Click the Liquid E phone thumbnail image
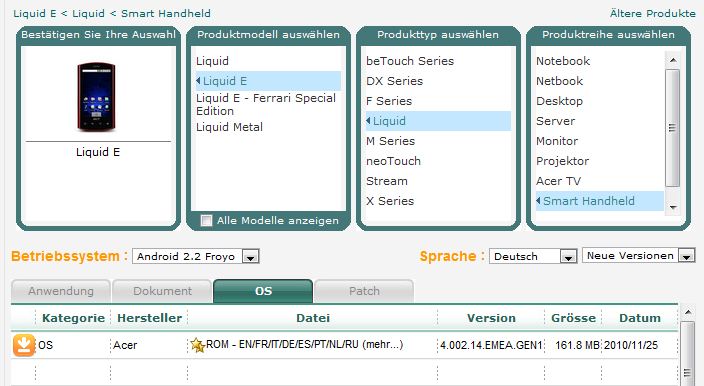Image resolution: width=704 pixels, height=386 pixels. [96, 96]
